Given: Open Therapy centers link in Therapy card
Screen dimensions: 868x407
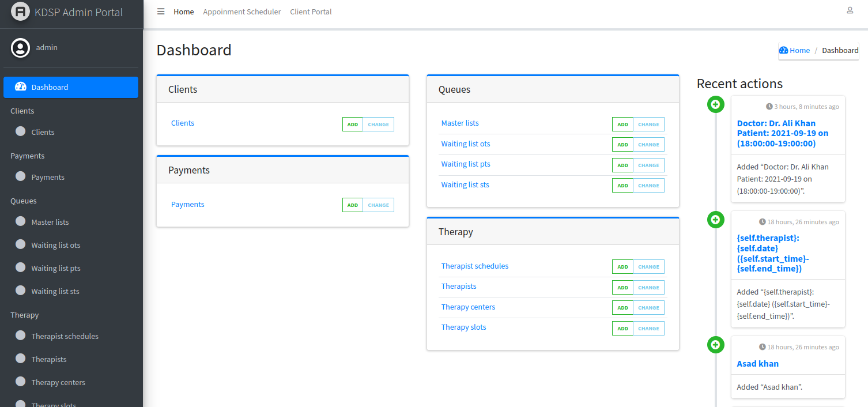Looking at the screenshot, I should pos(468,307).
